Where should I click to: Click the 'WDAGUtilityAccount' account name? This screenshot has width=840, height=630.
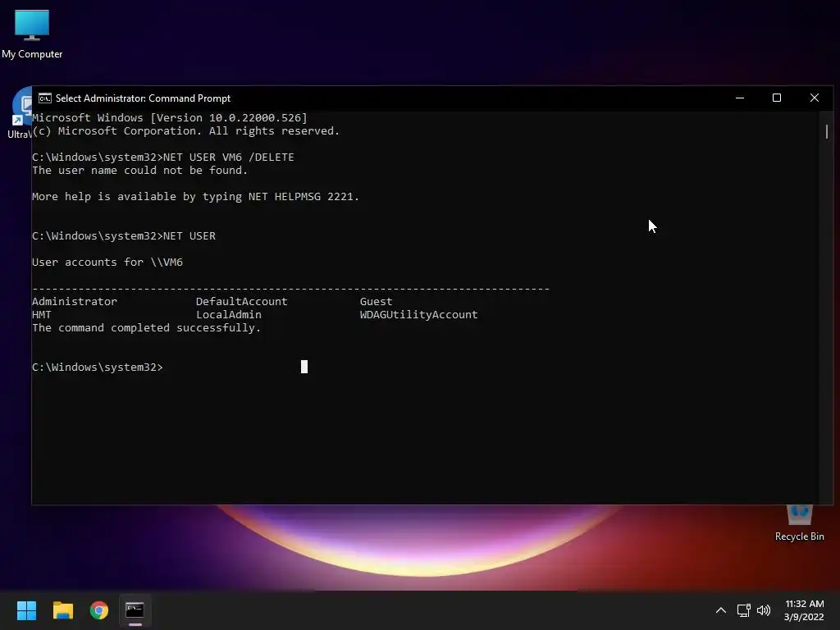pyautogui.click(x=419, y=315)
